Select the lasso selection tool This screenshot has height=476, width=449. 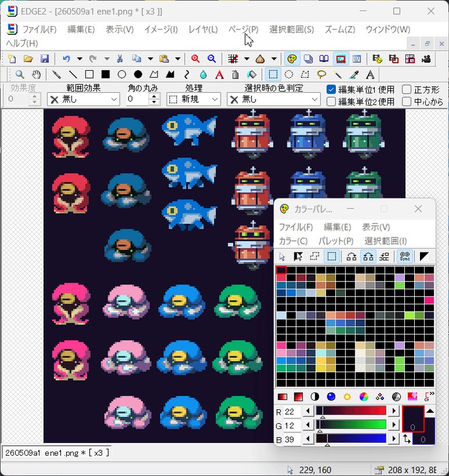[321, 74]
